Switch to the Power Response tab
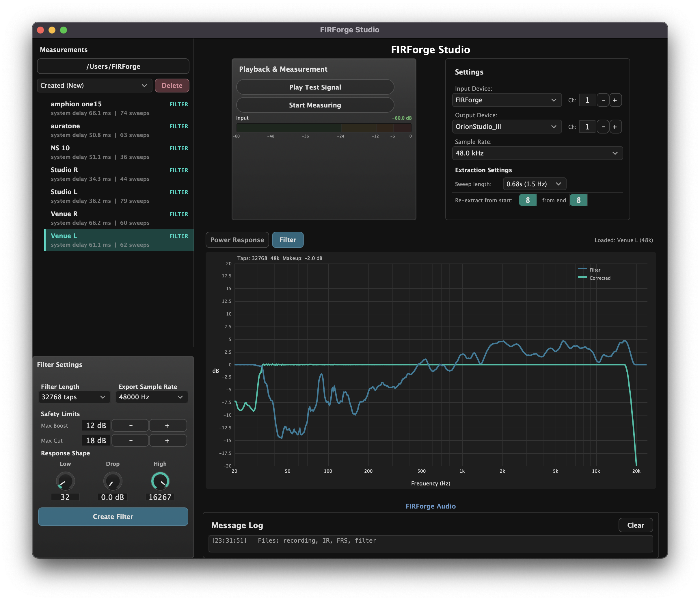Screen dimensions: 700x601 [237, 240]
